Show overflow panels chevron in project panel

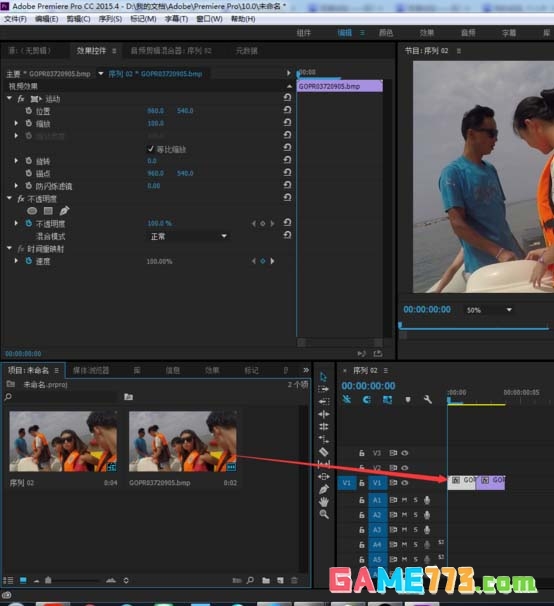[x=306, y=370]
